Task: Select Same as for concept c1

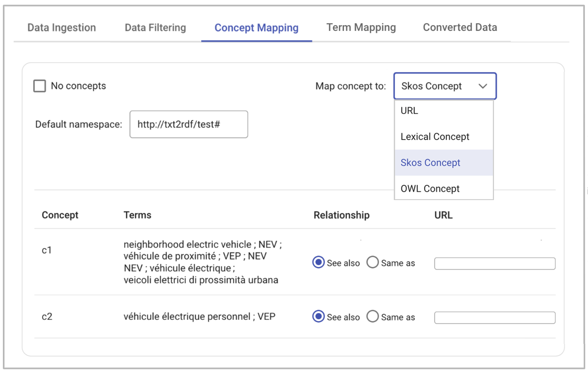Action: (x=373, y=262)
